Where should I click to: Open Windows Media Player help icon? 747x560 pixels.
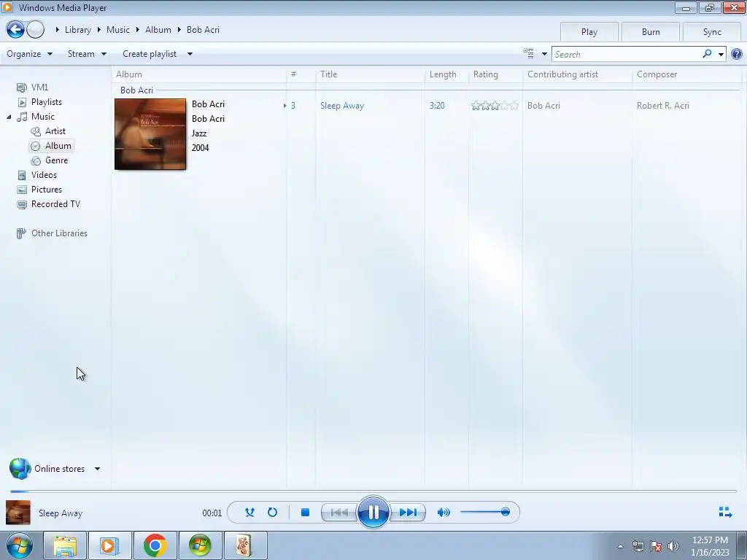coord(737,54)
